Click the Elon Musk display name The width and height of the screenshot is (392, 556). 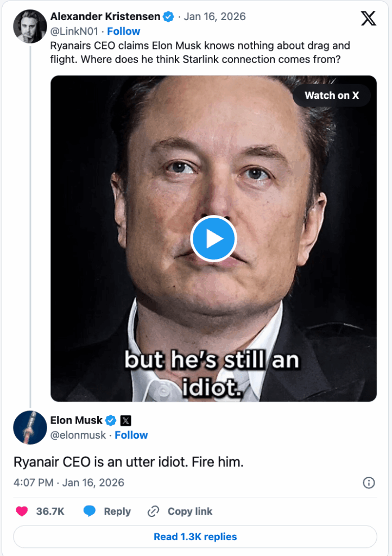[x=75, y=420]
